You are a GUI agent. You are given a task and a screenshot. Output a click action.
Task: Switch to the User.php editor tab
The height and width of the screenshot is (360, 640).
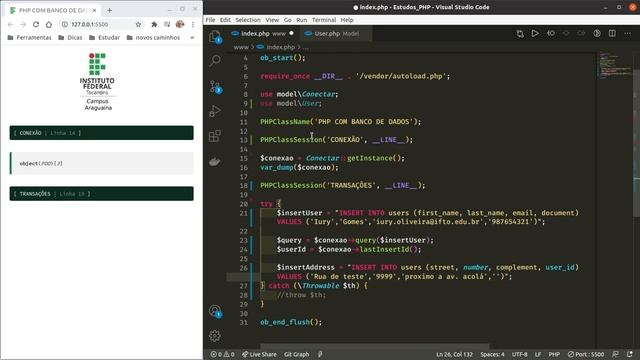(337, 33)
